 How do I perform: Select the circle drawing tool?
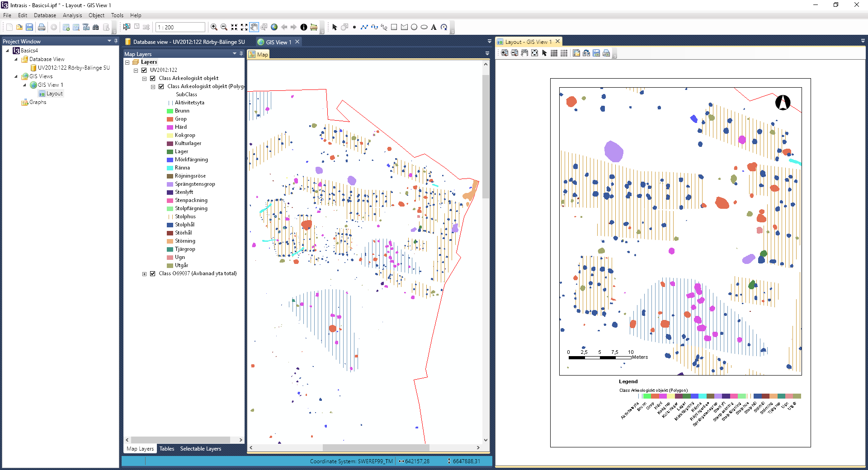tap(414, 27)
